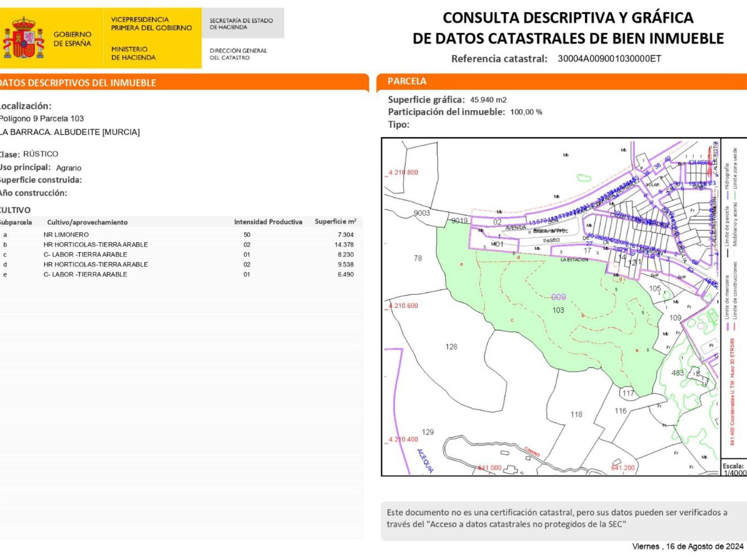
Task: Click the 'LA ESTACION' street label on map
Action: pyautogui.click(x=574, y=260)
